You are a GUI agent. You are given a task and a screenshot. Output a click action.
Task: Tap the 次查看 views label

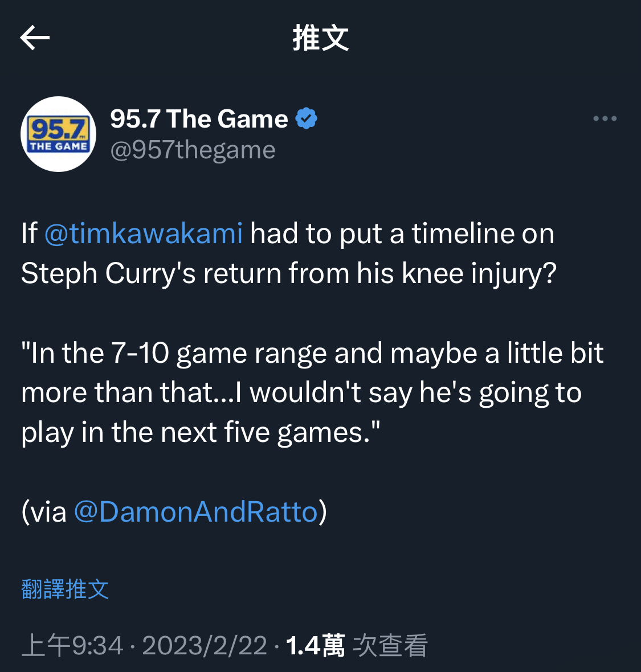coord(390,645)
